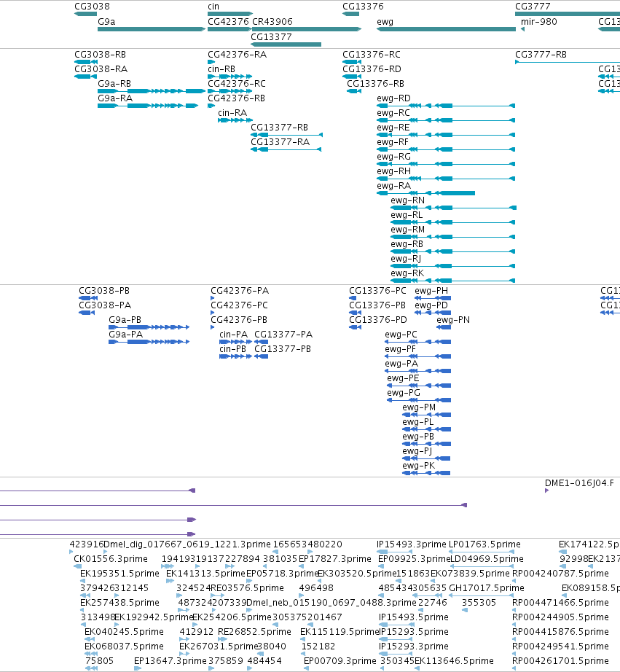620x672 pixels.
Task: Select protein ewg-PM
Action: [419, 407]
